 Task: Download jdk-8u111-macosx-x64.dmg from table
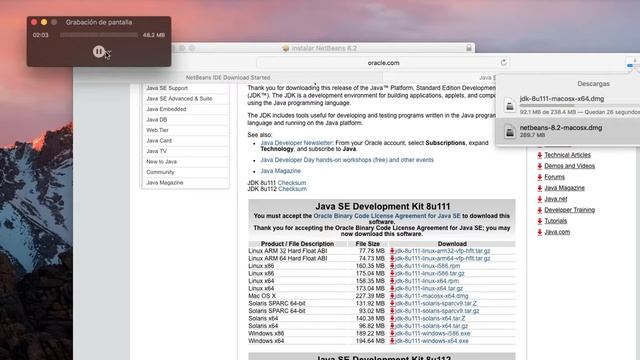[431, 296]
